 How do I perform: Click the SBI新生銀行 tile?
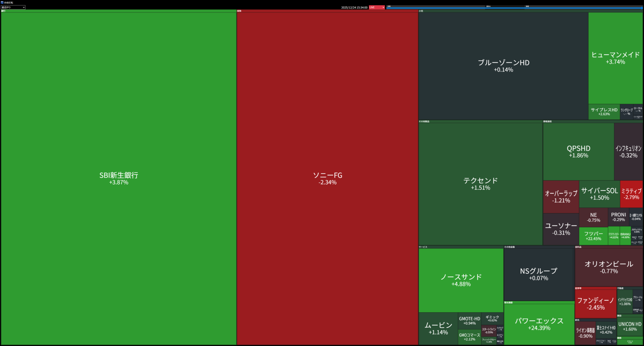tap(119, 178)
